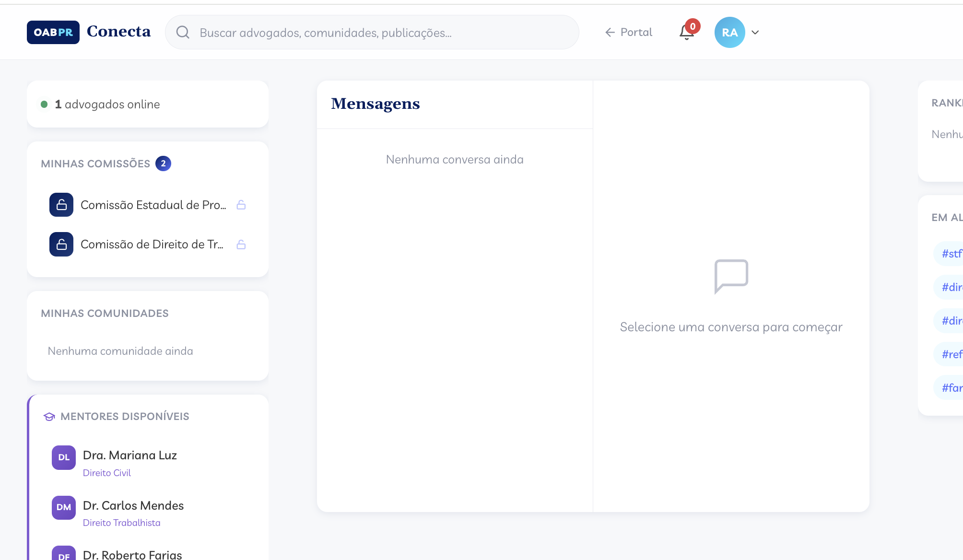The image size is (963, 560).
Task: Click the small lock beside Comissão de Direito
Action: click(241, 245)
